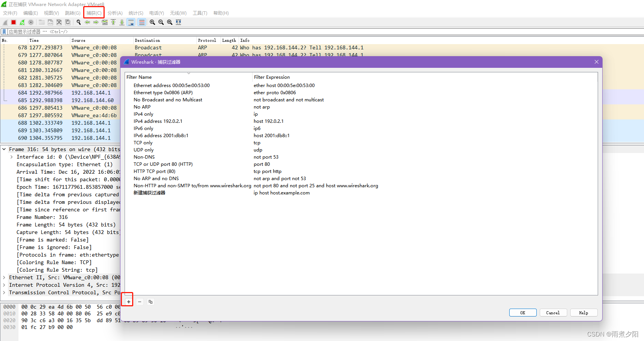Select the 'IPv4 only' filter row
The image size is (644, 341).
143,114
